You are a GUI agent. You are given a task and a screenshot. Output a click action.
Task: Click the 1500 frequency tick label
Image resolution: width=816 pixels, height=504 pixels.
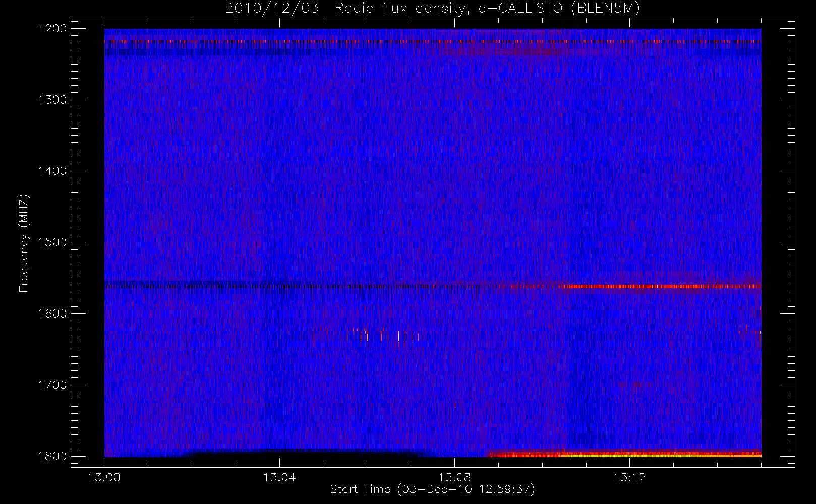coord(52,242)
